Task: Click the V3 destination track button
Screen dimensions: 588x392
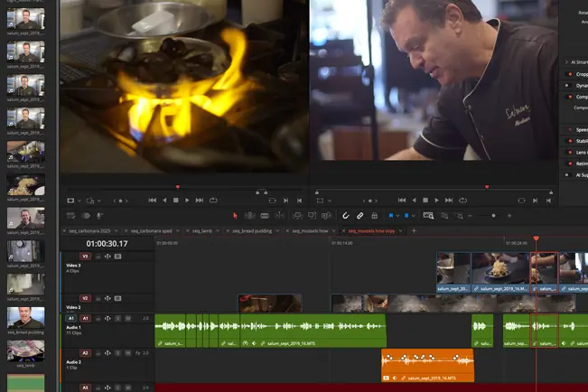Action: (x=85, y=257)
